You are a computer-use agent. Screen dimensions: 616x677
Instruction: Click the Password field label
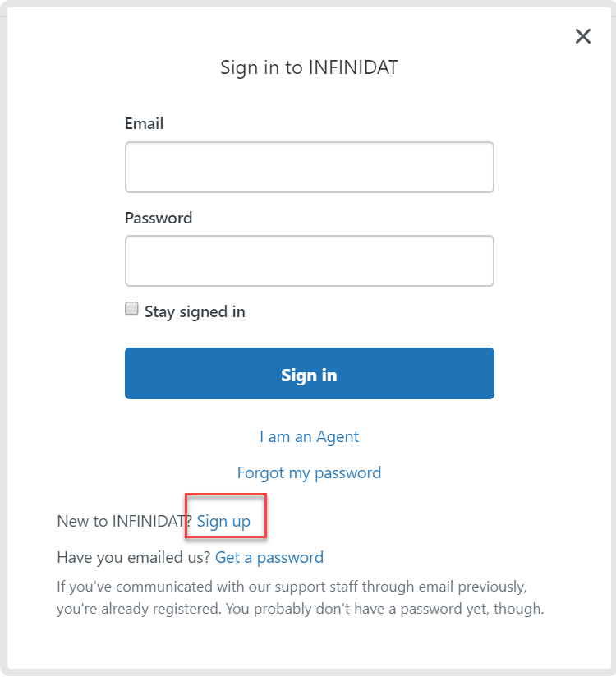point(159,218)
